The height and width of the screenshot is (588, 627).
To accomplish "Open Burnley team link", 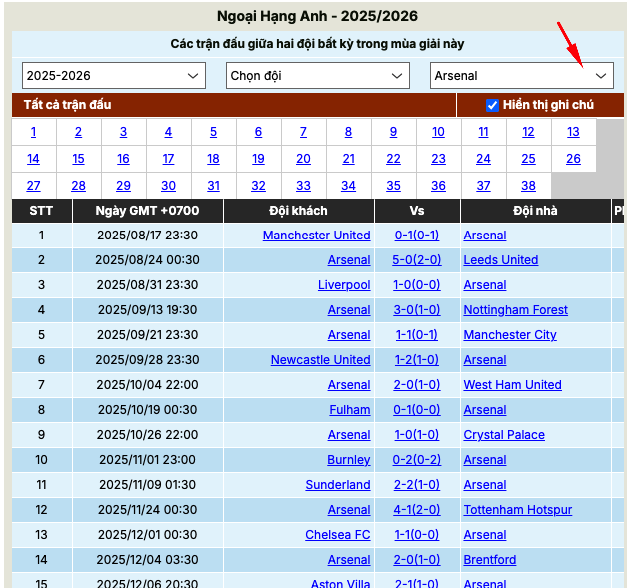I will pyautogui.click(x=349, y=460).
